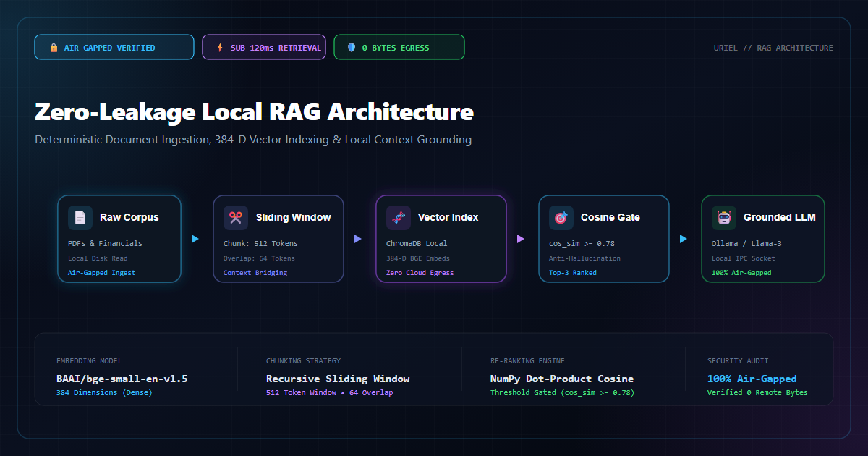The image size is (868, 456).
Task: Open the Sliding Window pipeline card
Action: [278, 239]
